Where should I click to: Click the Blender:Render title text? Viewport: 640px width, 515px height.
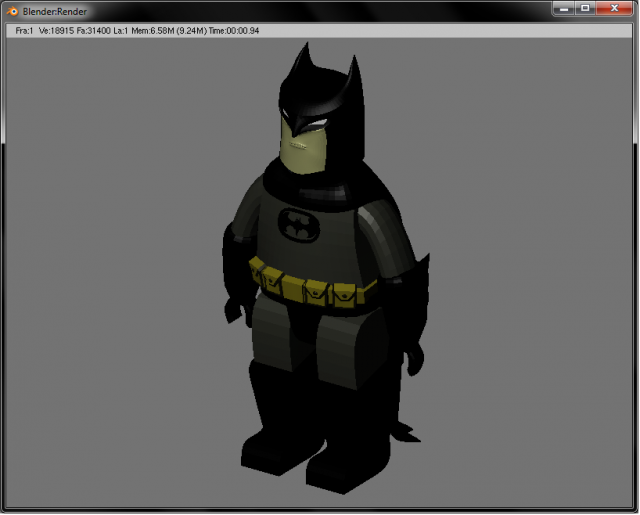pos(55,12)
